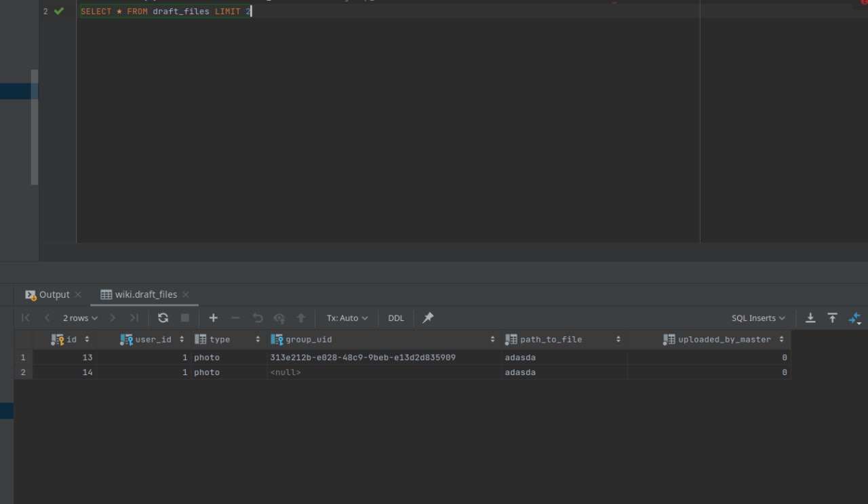The height and width of the screenshot is (504, 868).
Task: Close the wiki.draft_files tab
Action: pyautogui.click(x=186, y=294)
